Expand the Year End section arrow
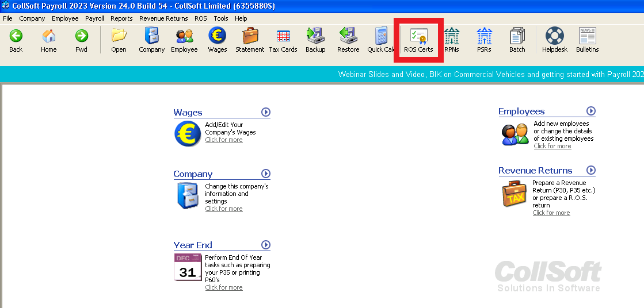The width and height of the screenshot is (644, 308). point(265,245)
